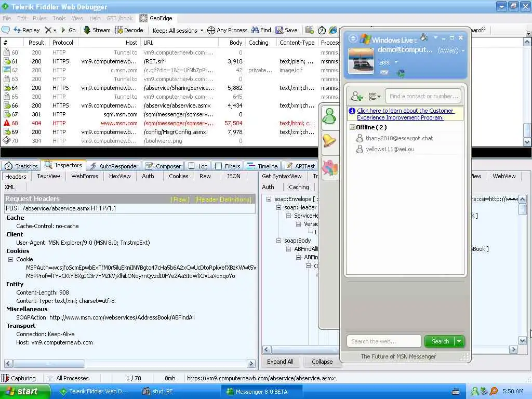Click the timer stopwatch toolbar icon
This screenshot has height=399, width=532.
(322, 30)
